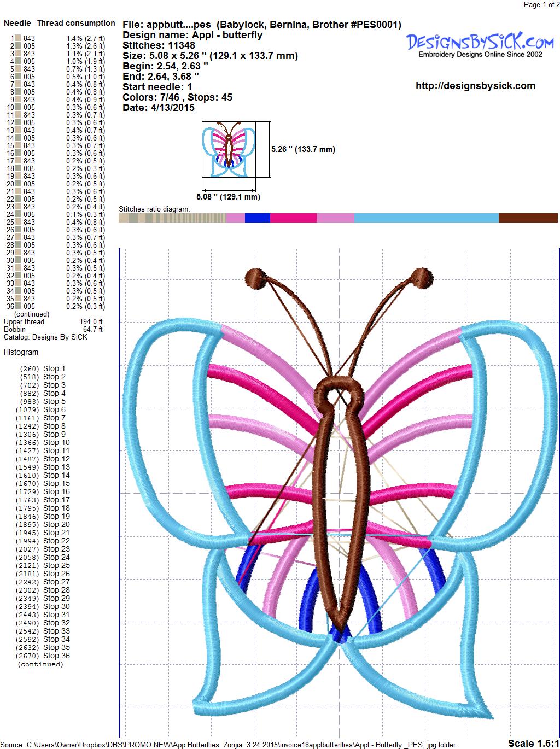This screenshot has height=749, width=560.
Task: Click Stop 1 in the histogram list
Action: tap(54, 369)
